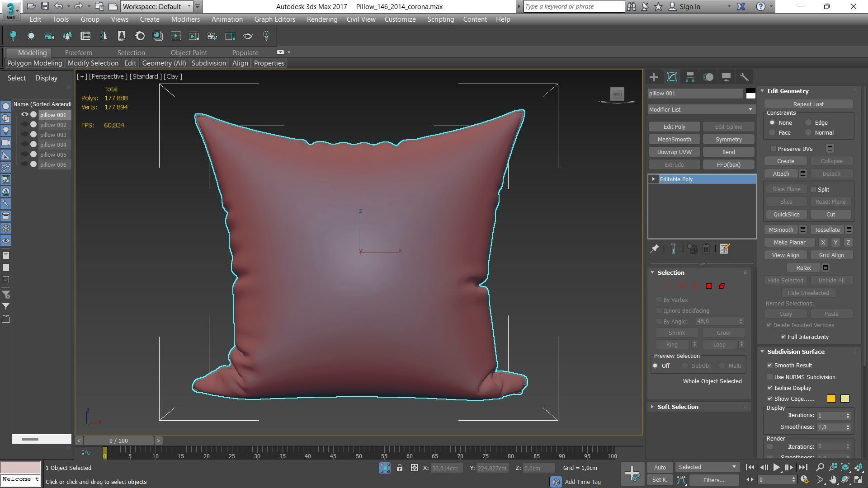Click the Save File icon
Image resolution: width=868 pixels, height=488 pixels.
(x=45, y=6)
